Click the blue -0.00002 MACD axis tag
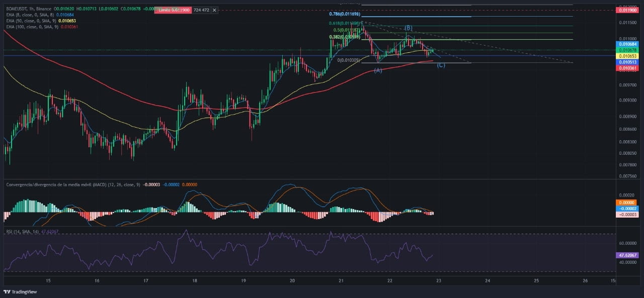This screenshot has height=298, width=644. [x=628, y=209]
